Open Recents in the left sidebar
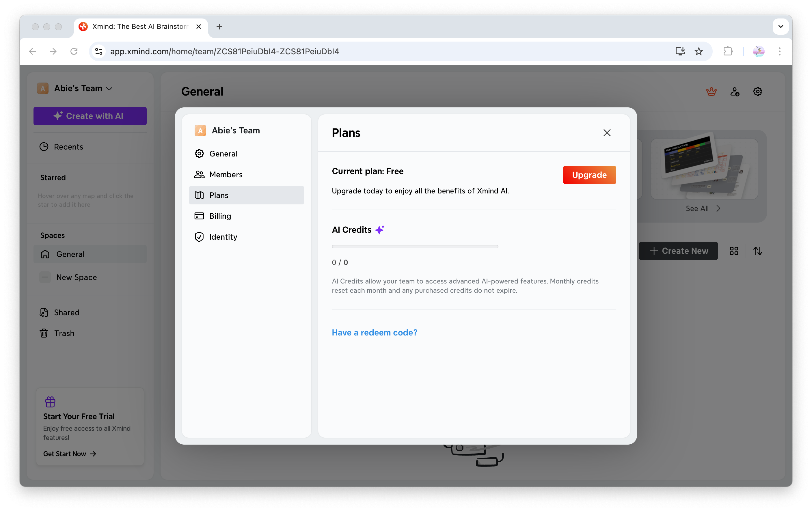812x511 pixels. click(90, 147)
